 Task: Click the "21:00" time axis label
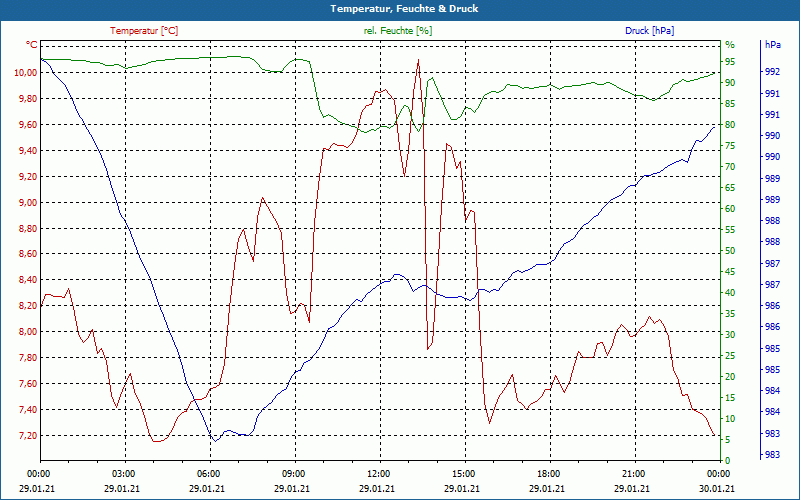pos(632,473)
